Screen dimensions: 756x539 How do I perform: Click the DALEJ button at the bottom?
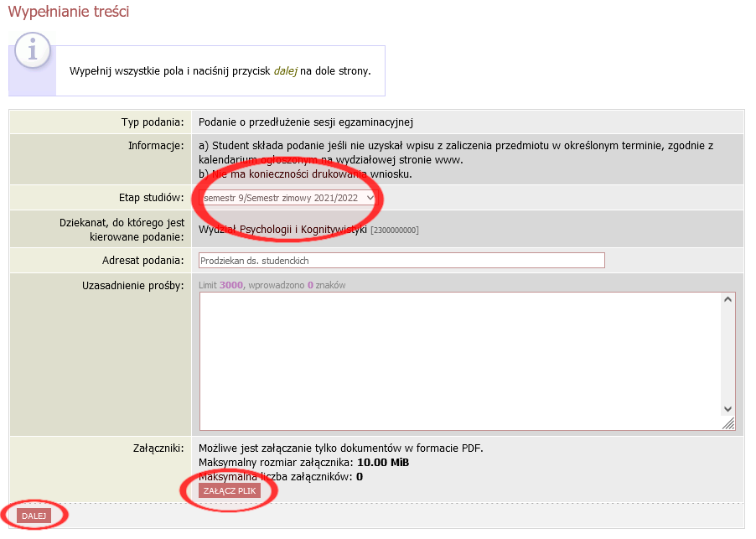(34, 516)
